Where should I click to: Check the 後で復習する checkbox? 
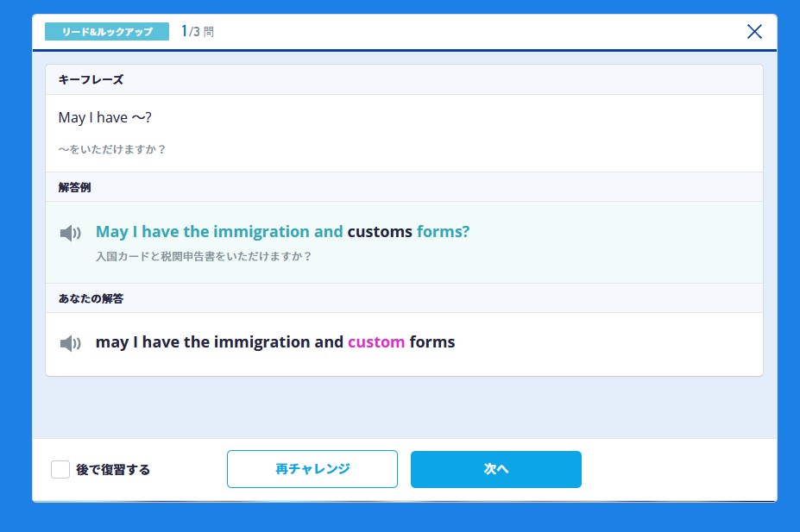point(60,469)
